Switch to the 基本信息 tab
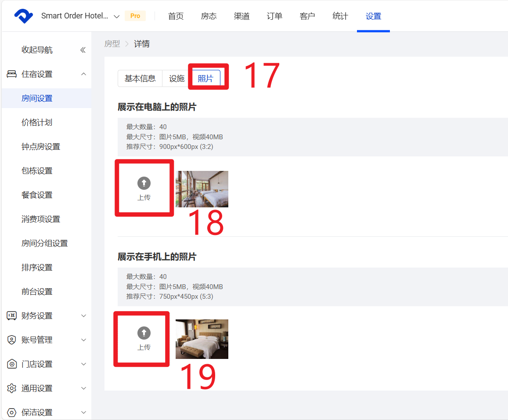 [x=140, y=79]
